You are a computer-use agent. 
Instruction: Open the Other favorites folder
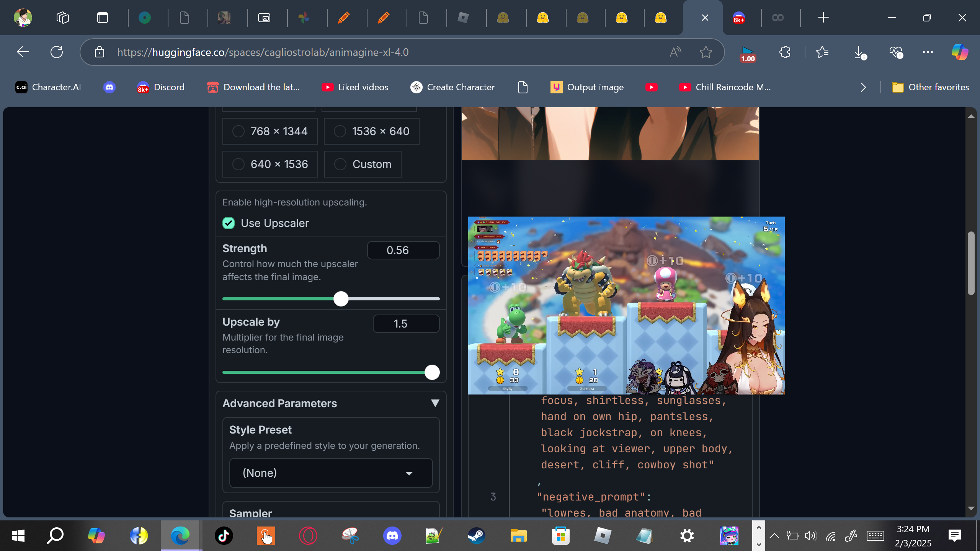point(930,87)
